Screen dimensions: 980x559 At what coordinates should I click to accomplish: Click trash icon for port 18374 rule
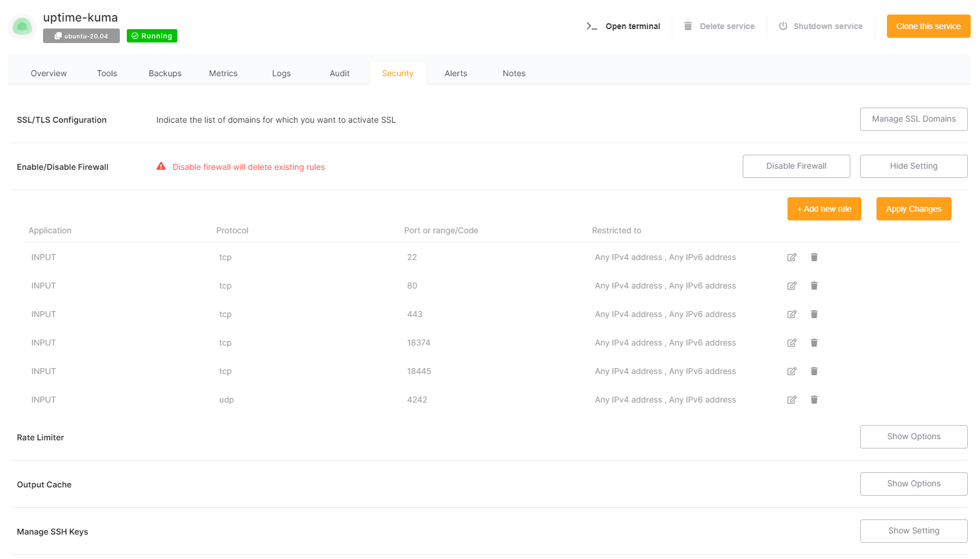(814, 343)
